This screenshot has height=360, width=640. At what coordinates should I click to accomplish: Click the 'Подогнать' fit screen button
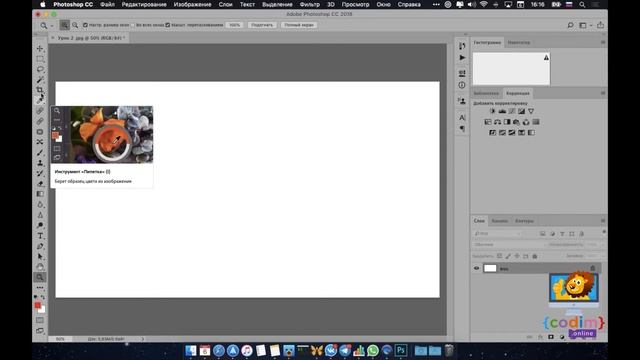click(x=262, y=25)
